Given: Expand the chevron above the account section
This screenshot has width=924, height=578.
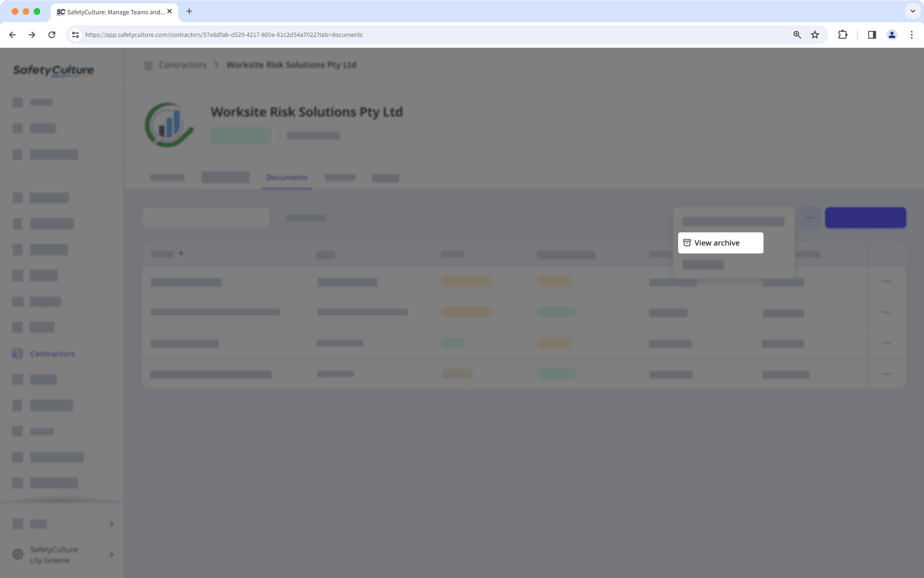Looking at the screenshot, I should 111,524.
